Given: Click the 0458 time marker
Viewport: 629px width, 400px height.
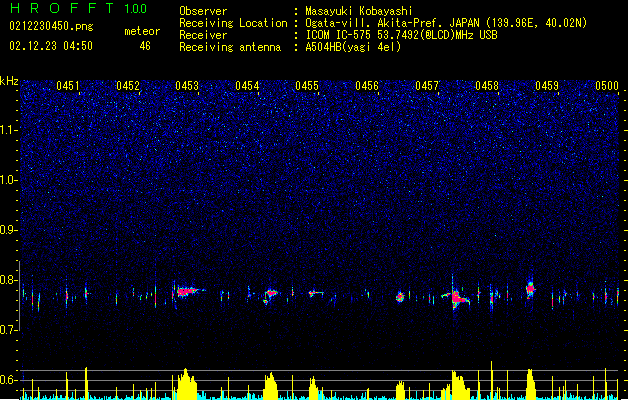Looking at the screenshot, I should coord(487,86).
